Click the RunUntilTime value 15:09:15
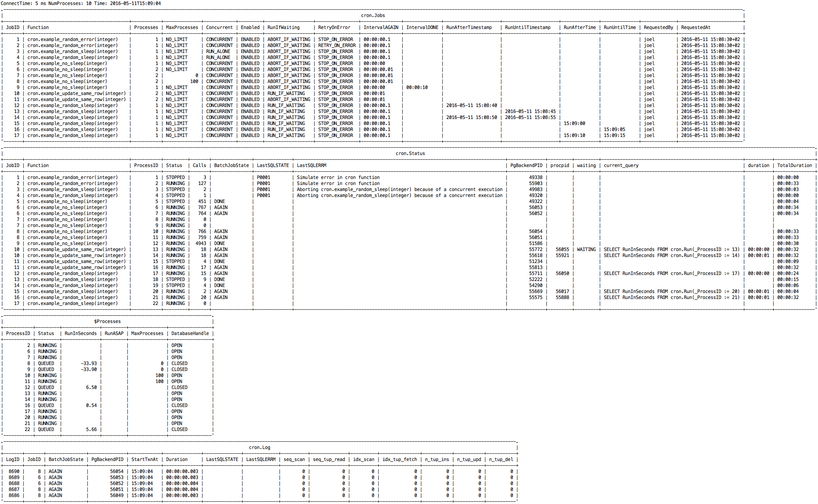This screenshot has height=504, width=818. pos(614,135)
